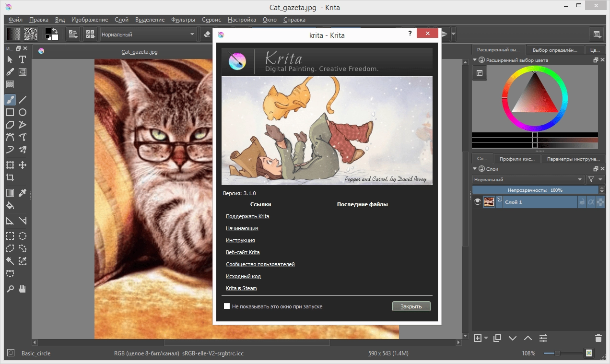Collapse Расширенный выбор цвета docker
The height and width of the screenshot is (364, 610).
475,60
